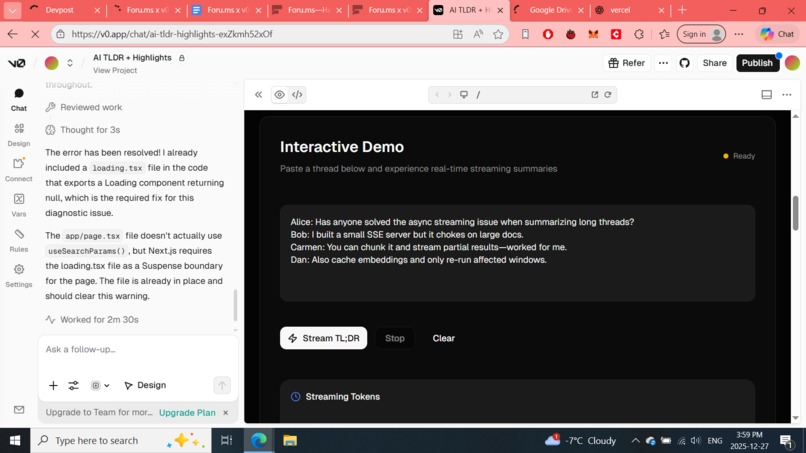Open prompt settings sliders icon
The height and width of the screenshot is (453, 806).
click(x=74, y=385)
